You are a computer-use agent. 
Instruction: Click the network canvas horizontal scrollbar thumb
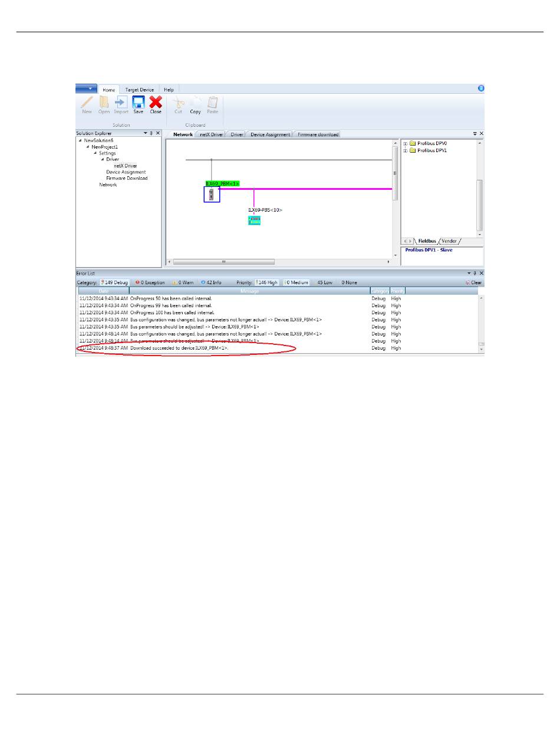tap(223, 261)
